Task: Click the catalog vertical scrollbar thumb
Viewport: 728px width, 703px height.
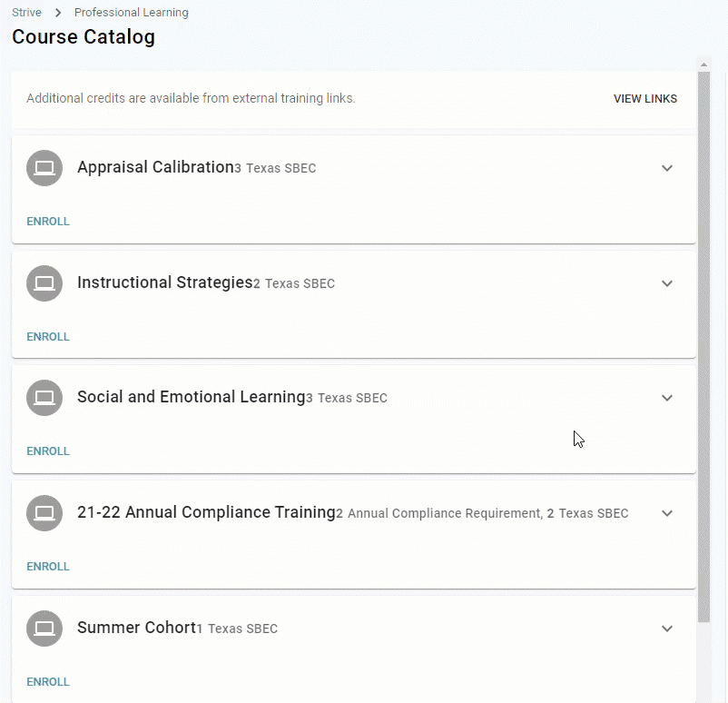Action: point(703,345)
